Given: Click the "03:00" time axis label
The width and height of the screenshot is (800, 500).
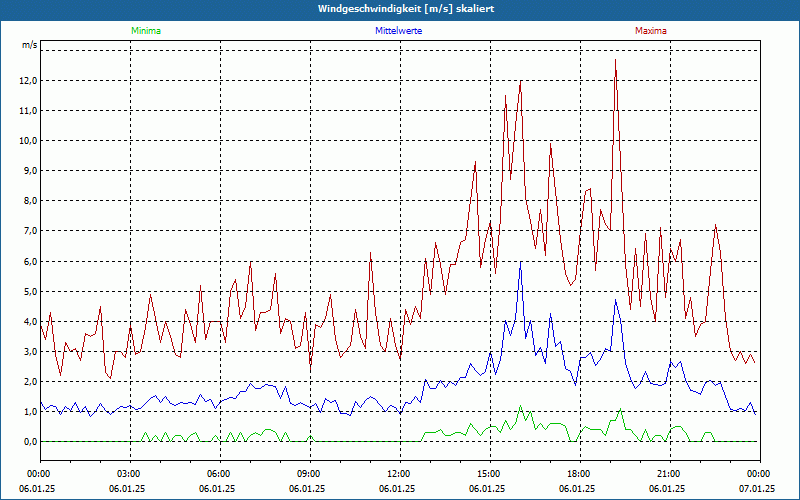Looking at the screenshot, I should click(129, 474).
